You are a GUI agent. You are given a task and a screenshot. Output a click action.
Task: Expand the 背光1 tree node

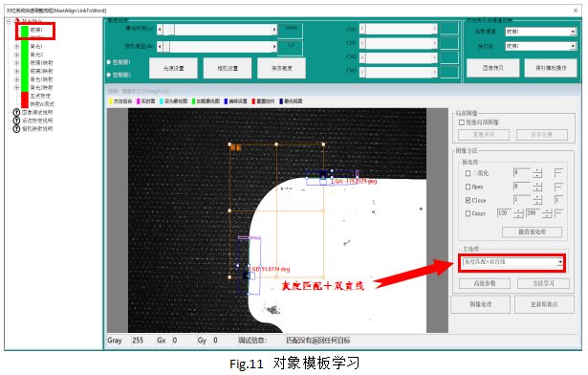(16, 47)
